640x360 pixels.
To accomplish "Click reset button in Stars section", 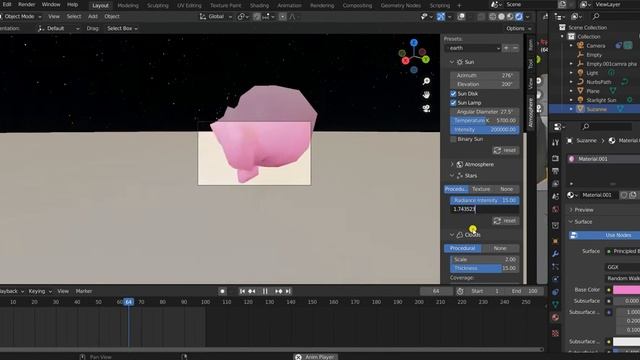I will coord(505,220).
